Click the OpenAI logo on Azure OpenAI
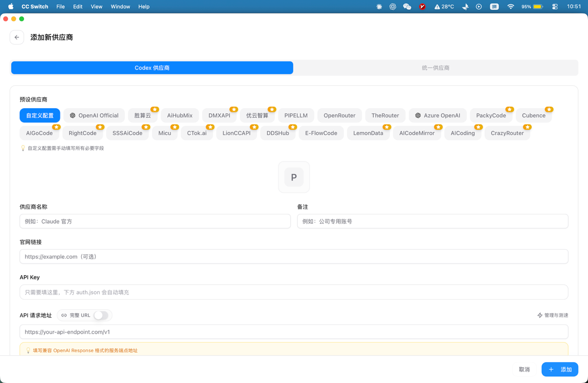This screenshot has width=588, height=383. 418,116
